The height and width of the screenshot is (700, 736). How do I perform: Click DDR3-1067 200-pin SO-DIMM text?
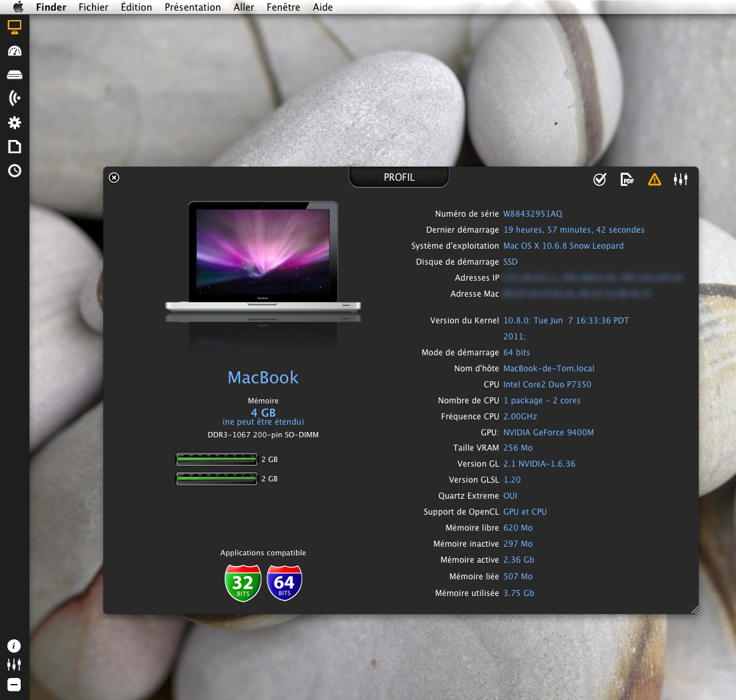pyautogui.click(x=263, y=435)
